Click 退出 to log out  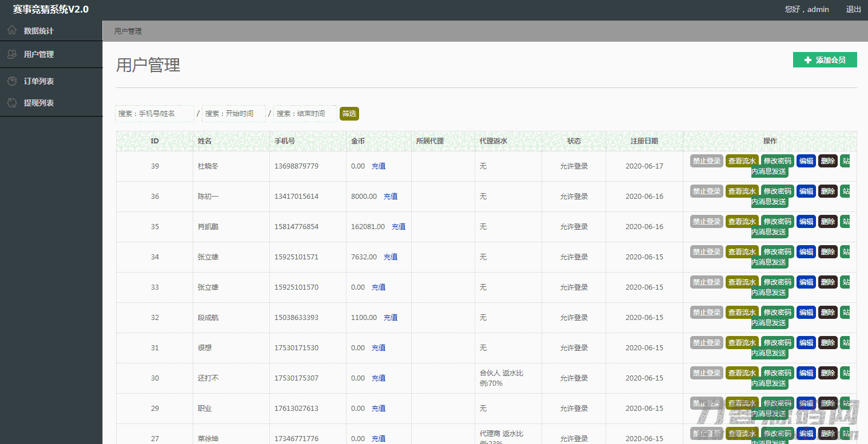tap(853, 9)
